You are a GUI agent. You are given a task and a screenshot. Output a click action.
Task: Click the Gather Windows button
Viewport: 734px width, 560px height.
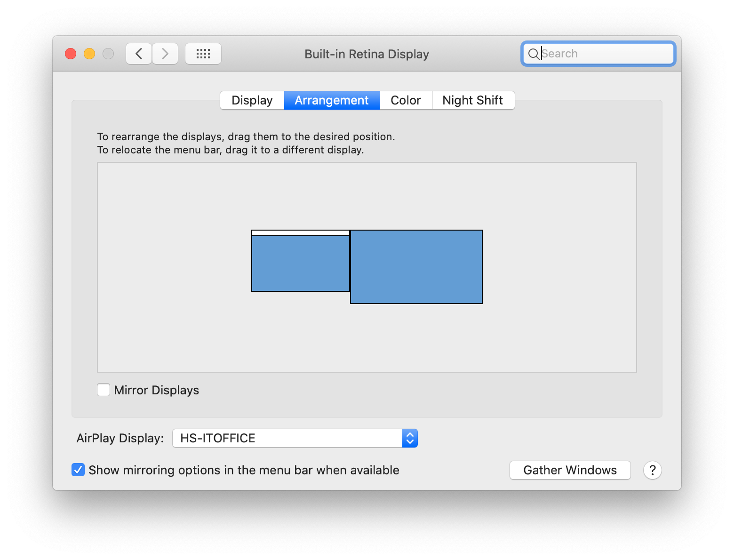pos(570,470)
